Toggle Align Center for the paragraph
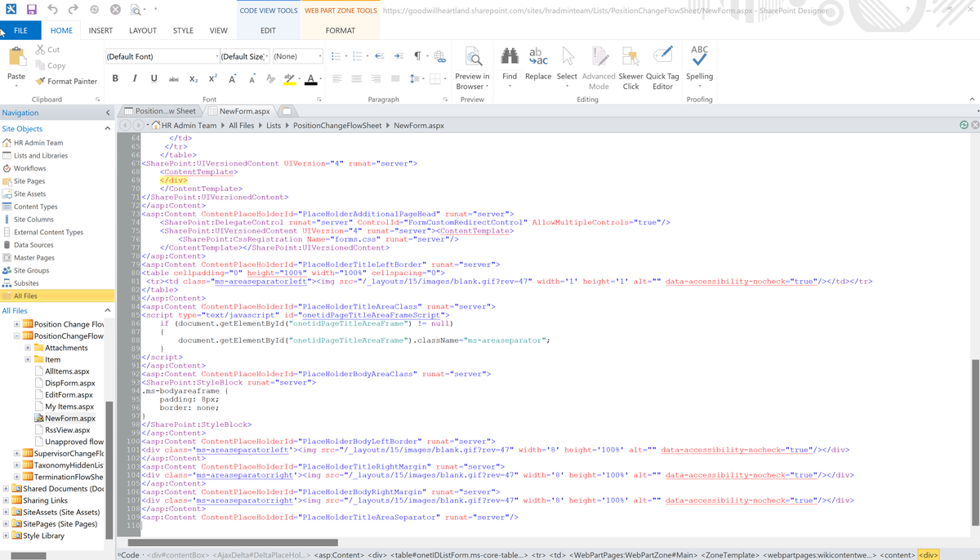Screen dimensions: 980x560 tap(357, 78)
